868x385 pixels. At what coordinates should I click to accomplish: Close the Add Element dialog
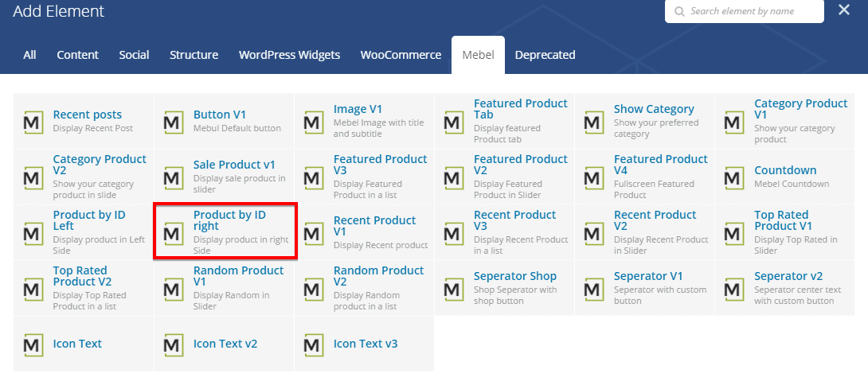point(843,10)
